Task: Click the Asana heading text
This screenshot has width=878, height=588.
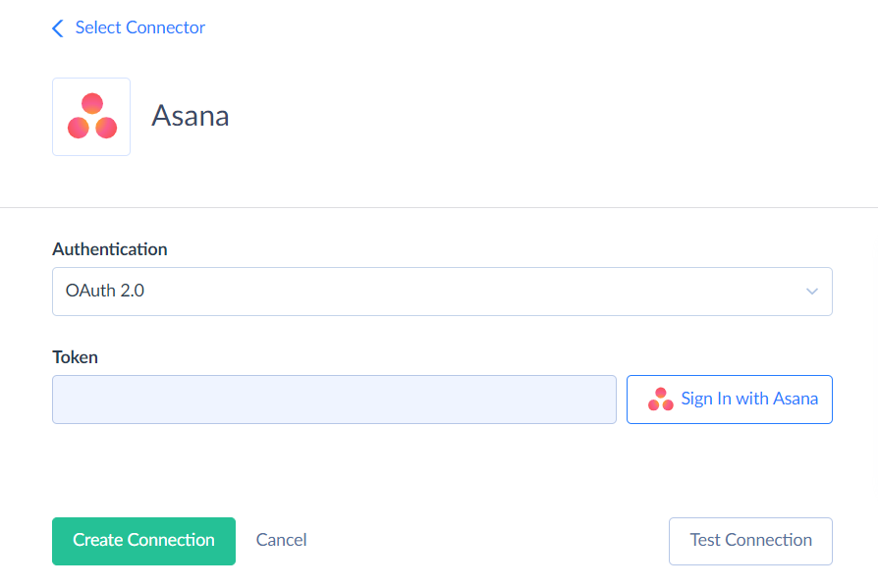Action: (x=190, y=116)
